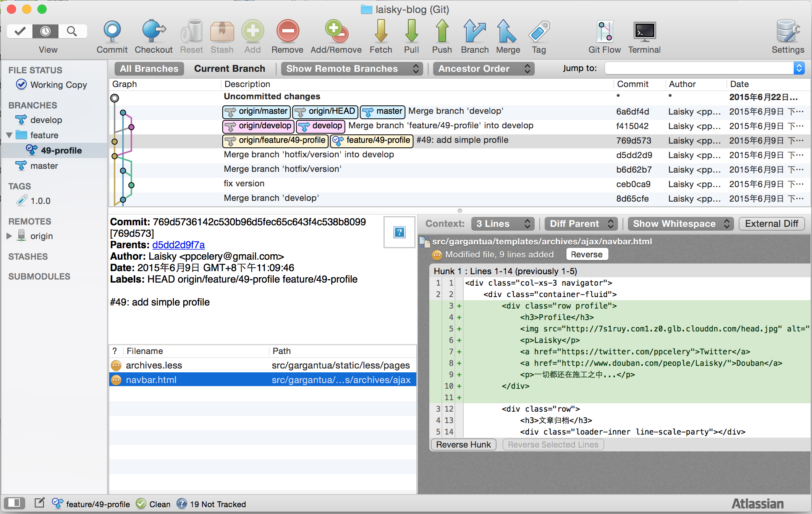Screen dimensions: 812x514
Task: Click the pane splitter handle below the commit list
Action: 459,211
